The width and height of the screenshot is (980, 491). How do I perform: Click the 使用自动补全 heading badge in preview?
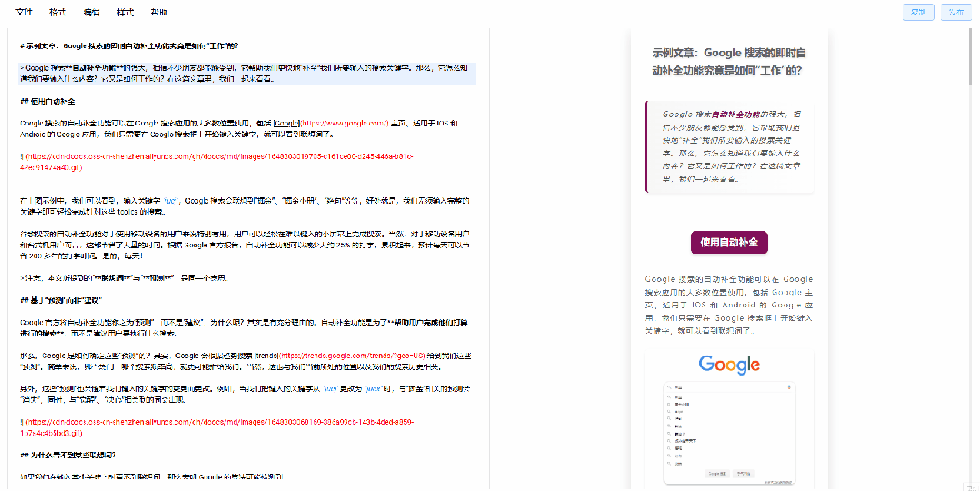pos(729,242)
